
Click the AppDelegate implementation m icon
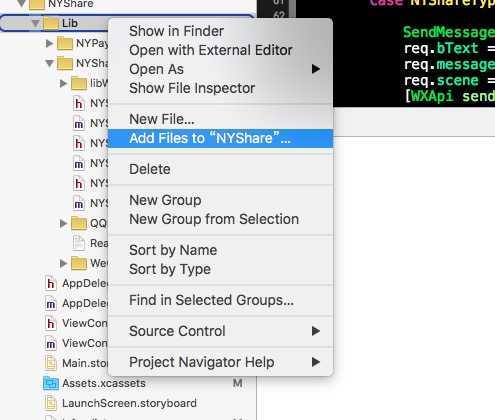[51, 303]
